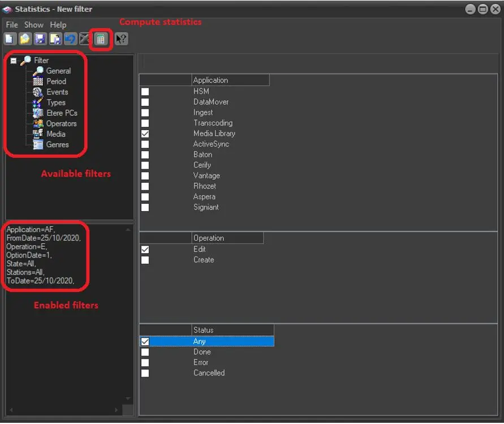The height and width of the screenshot is (424, 504).
Task: Save filter using the floppy disk icon
Action: point(40,39)
